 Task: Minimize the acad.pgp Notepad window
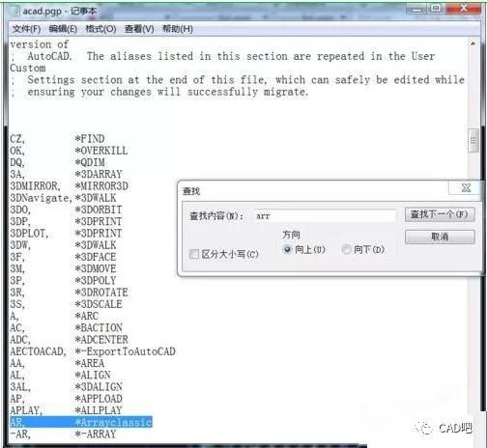[416, 9]
